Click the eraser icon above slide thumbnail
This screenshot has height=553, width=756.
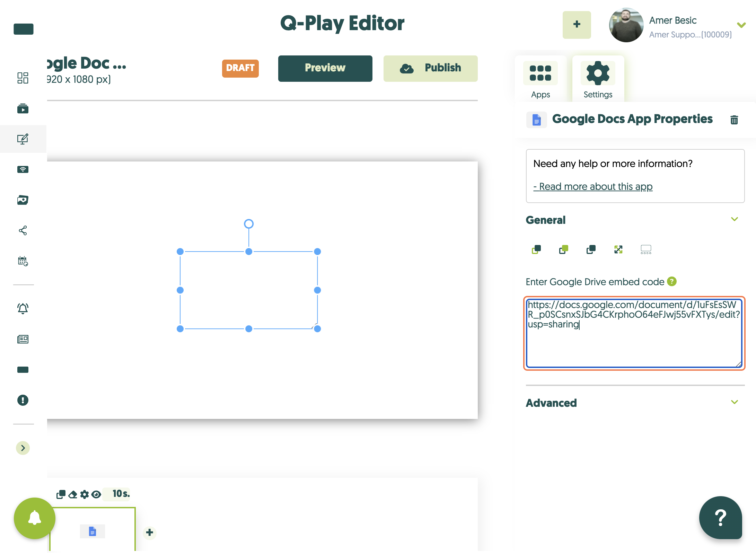[73, 494]
